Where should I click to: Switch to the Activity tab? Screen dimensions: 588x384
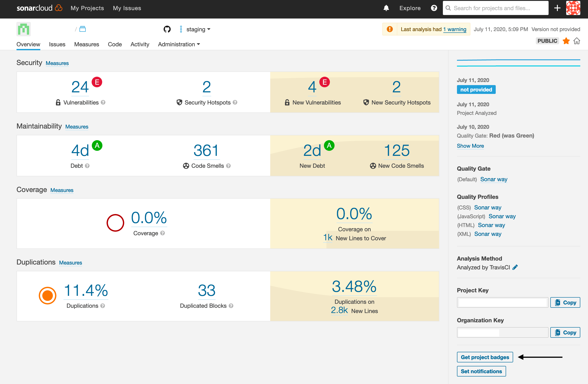tap(140, 44)
